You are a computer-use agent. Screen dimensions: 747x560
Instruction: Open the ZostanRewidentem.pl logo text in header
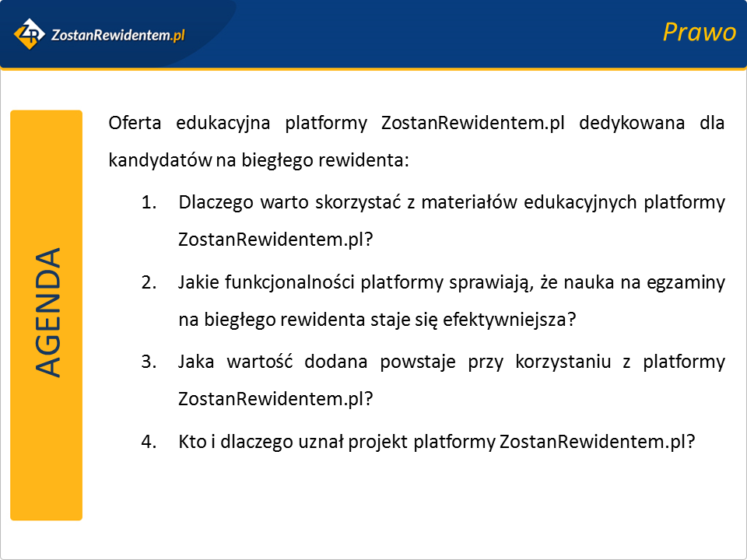pos(117,34)
